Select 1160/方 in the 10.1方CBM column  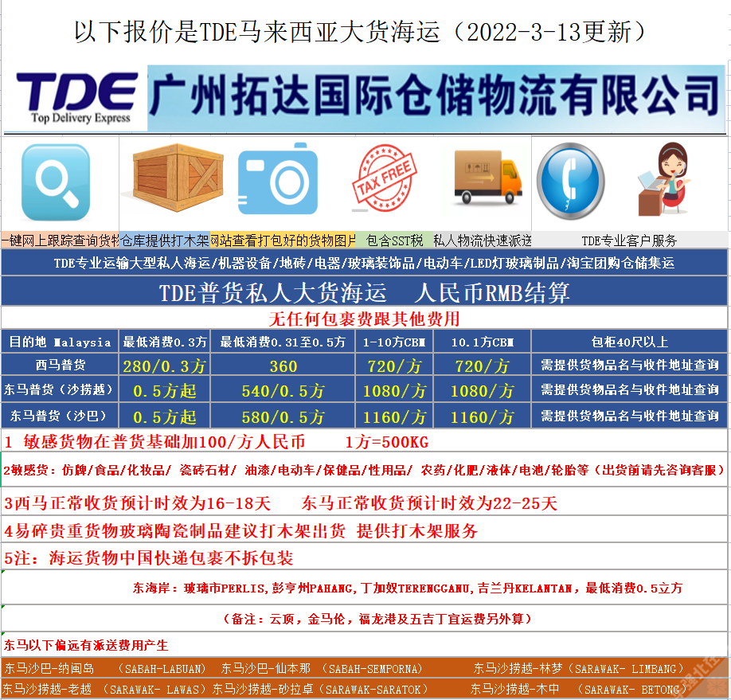(x=483, y=417)
